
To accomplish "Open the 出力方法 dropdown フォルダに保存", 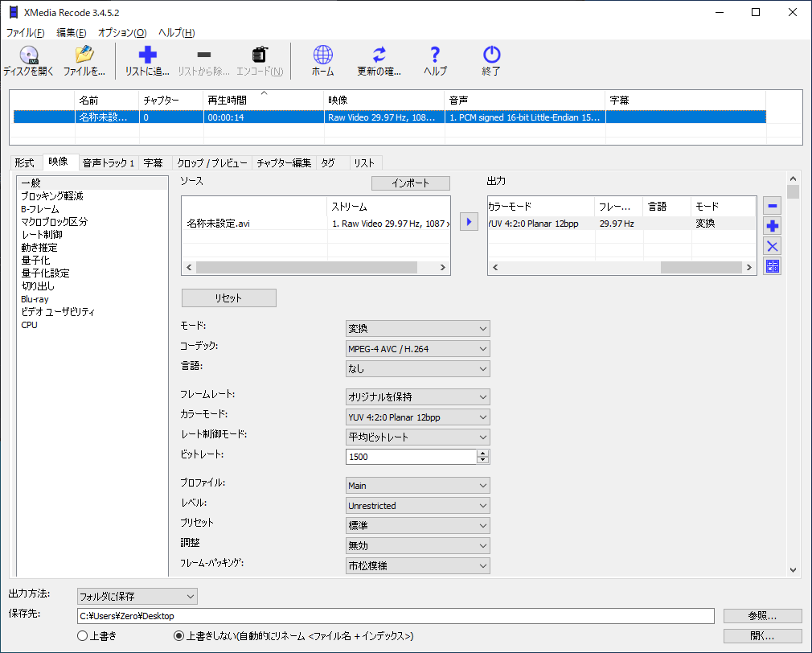I will [137, 596].
